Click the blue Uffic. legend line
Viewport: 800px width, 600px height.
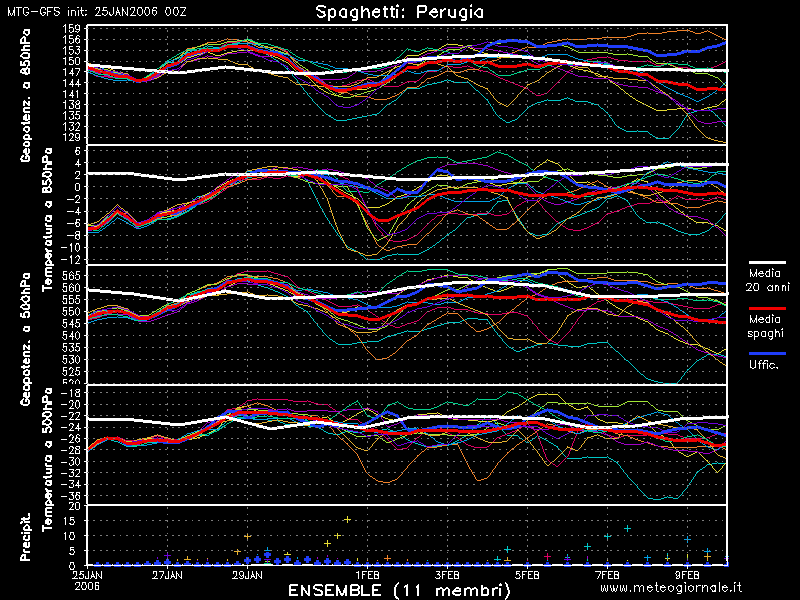click(766, 354)
